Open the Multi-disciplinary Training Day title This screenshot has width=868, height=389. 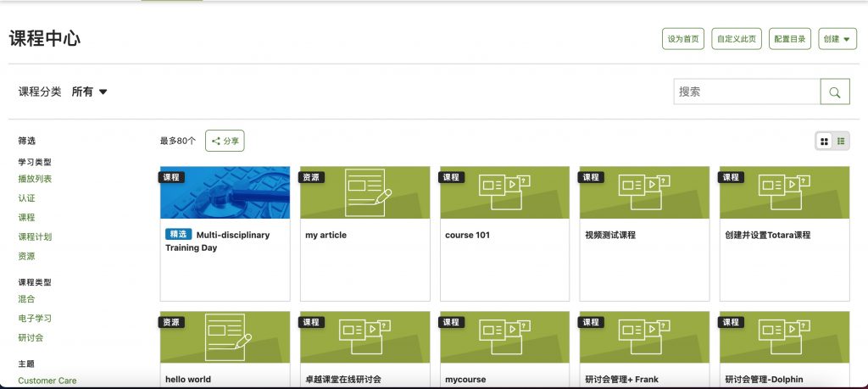tap(218, 242)
